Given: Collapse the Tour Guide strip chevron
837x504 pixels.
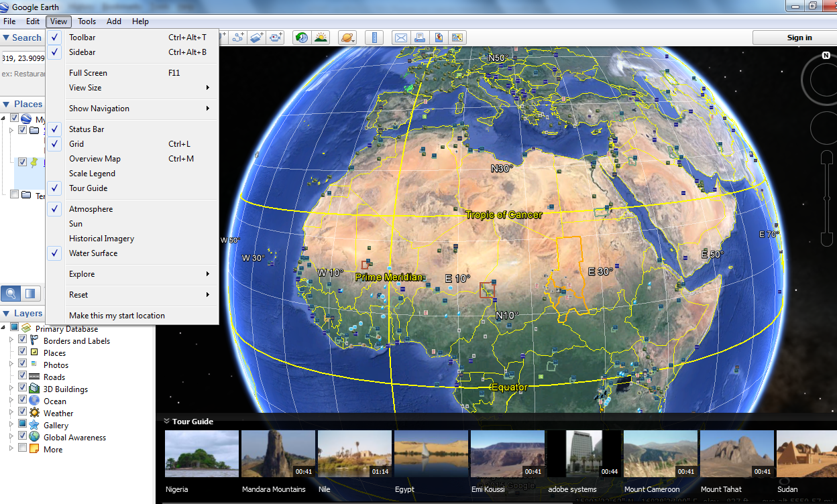Looking at the screenshot, I should 166,421.
